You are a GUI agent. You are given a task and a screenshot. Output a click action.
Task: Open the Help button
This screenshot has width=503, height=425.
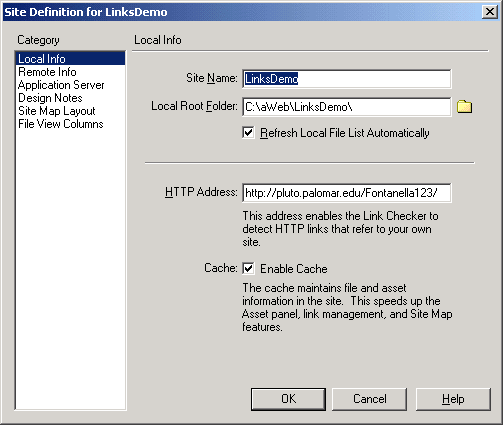point(453,399)
